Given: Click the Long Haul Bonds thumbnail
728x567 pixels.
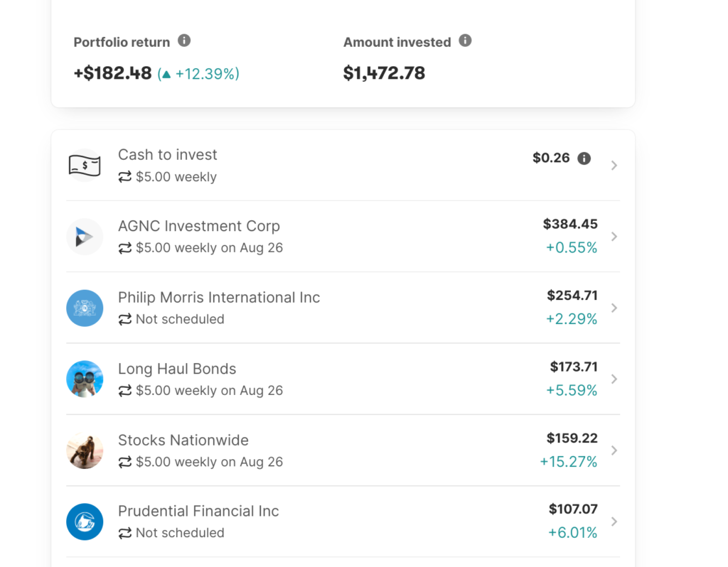Looking at the screenshot, I should point(85,379).
